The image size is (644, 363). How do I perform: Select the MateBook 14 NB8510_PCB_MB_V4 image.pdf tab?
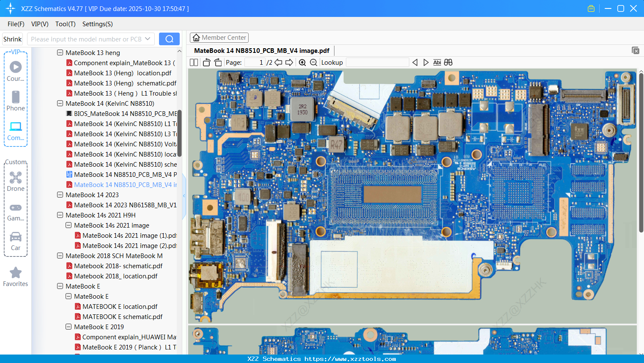click(x=262, y=51)
